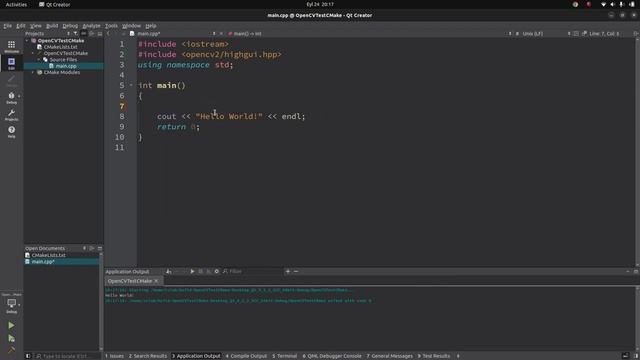The height and width of the screenshot is (360, 640).
Task: Run the project with green play button
Action: 11,325
